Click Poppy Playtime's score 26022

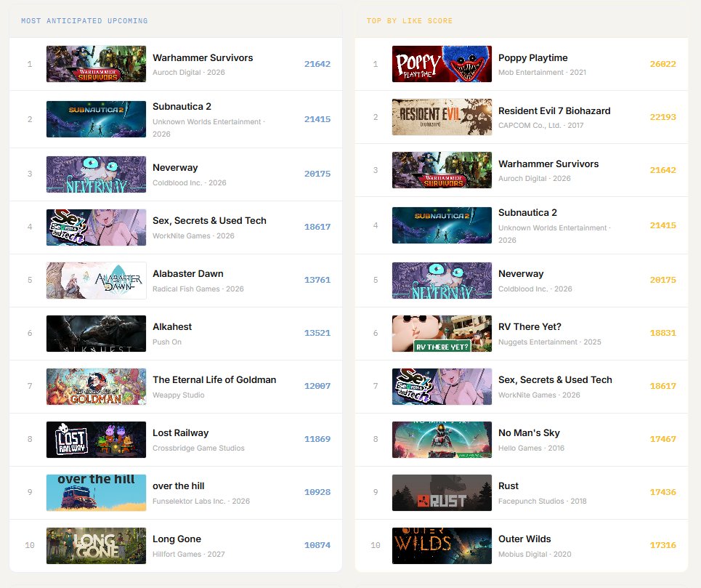pyautogui.click(x=662, y=64)
